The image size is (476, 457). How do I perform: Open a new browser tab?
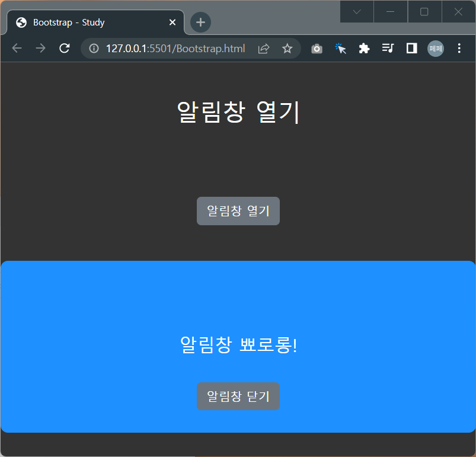tap(200, 23)
